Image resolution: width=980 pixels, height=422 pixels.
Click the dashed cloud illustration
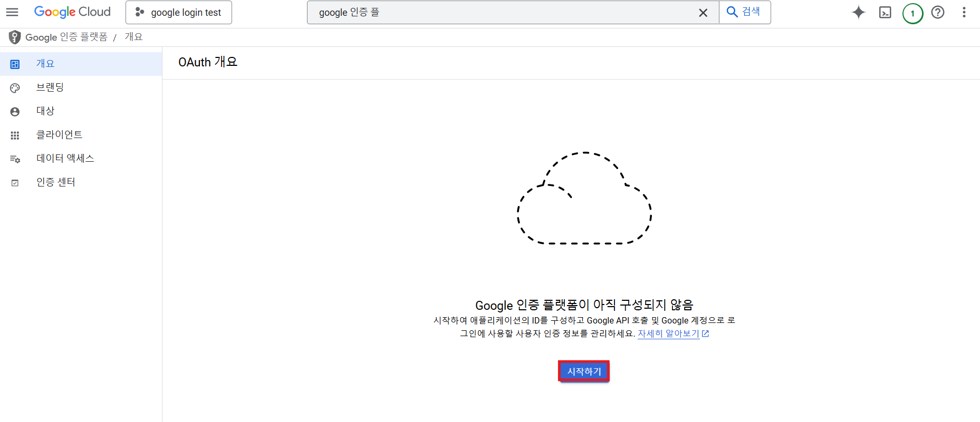584,198
